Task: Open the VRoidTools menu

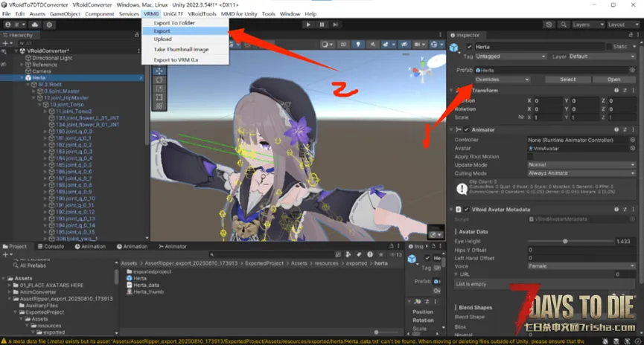Action: pyautogui.click(x=202, y=14)
